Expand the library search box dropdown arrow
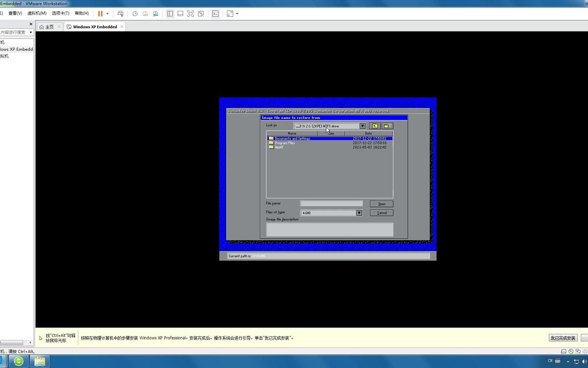Viewport: 588px width, 368px height. click(x=31, y=32)
